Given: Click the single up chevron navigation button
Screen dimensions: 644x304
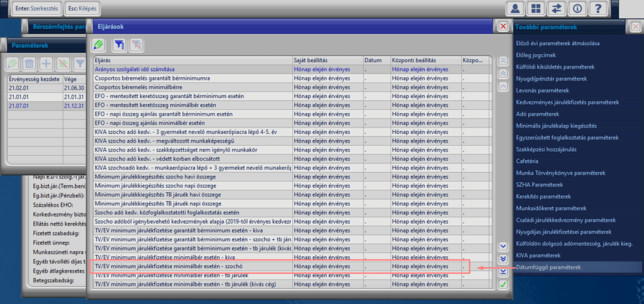Looking at the screenshot, I should point(502,86).
